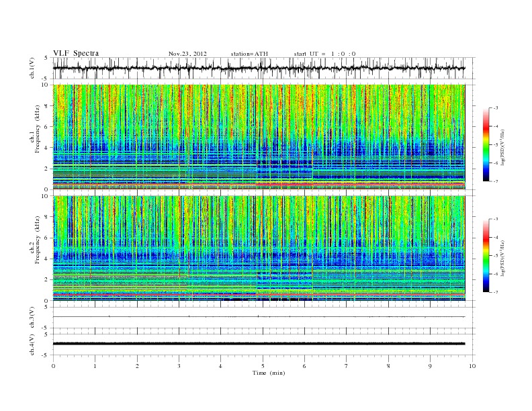Viewport: 532px width, 411px height.
Task: Click the ch.1 spectrogram color scale bar
Action: (486, 144)
